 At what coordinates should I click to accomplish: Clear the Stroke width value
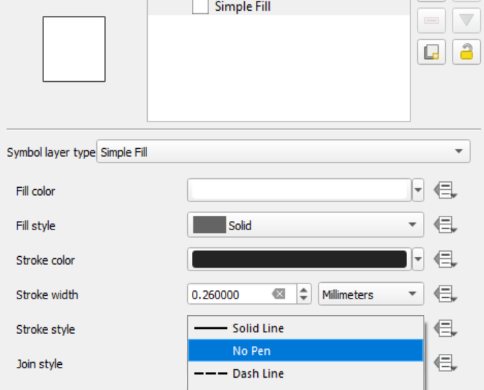[279, 294]
